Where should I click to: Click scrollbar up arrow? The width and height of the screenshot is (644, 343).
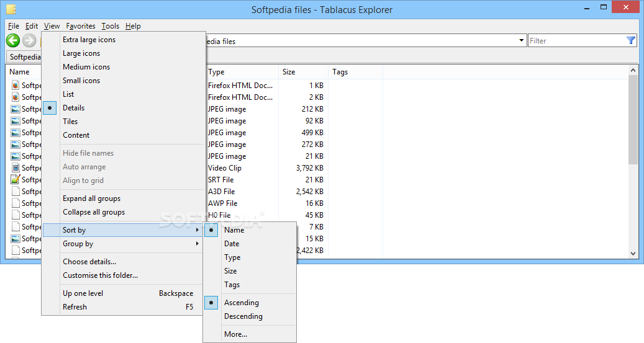tap(632, 71)
